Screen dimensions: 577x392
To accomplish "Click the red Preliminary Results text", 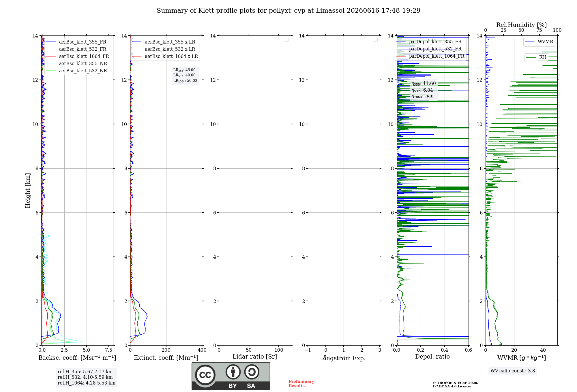I will coord(301,384).
